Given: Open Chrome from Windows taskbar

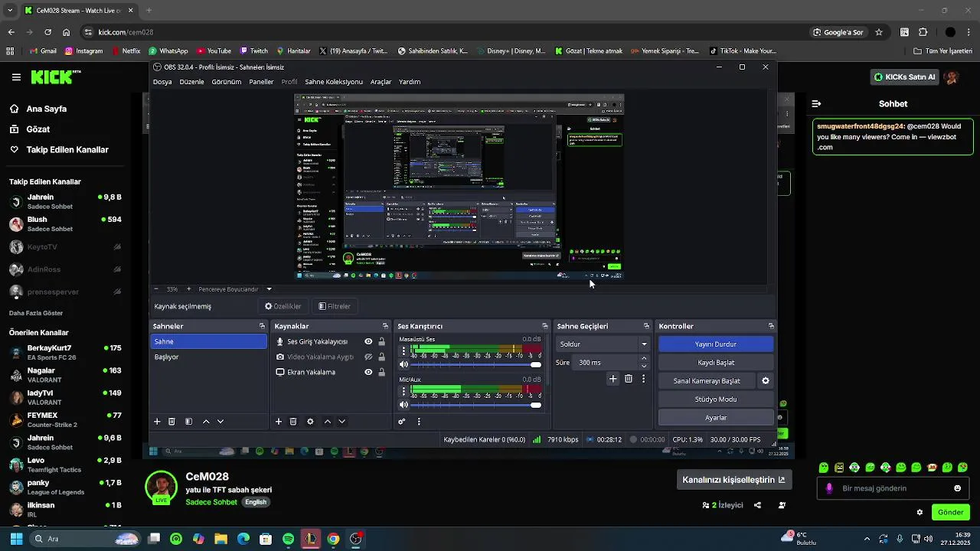Looking at the screenshot, I should click(333, 539).
